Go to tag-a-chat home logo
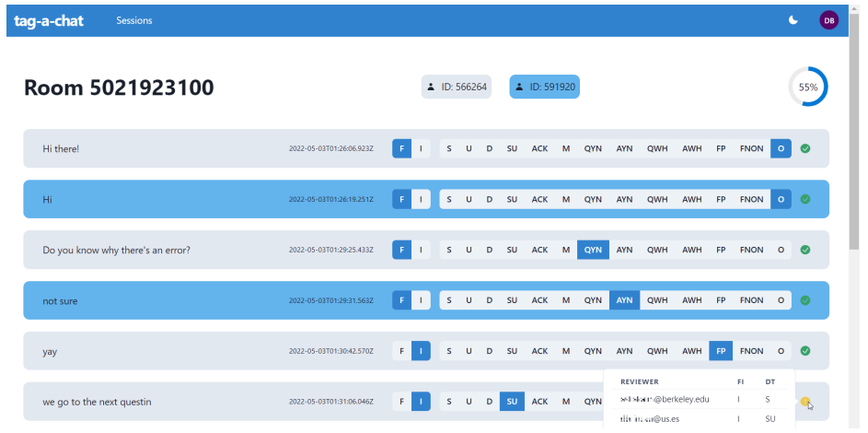The image size is (868, 433). (x=49, y=20)
